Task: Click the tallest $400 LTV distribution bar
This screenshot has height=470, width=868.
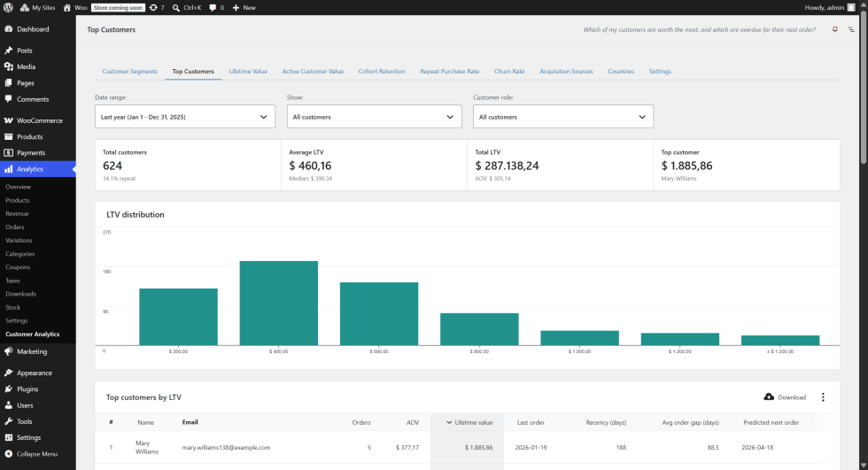Action: click(x=278, y=303)
